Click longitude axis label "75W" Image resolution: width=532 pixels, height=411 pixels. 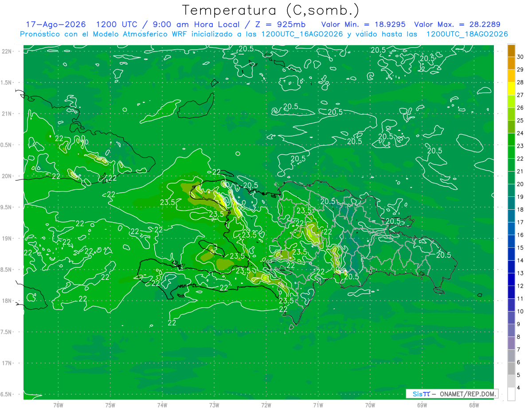click(x=110, y=405)
